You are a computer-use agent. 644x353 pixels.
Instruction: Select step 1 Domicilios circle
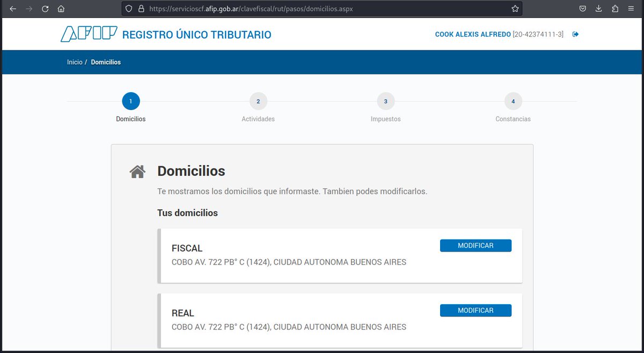tap(131, 101)
